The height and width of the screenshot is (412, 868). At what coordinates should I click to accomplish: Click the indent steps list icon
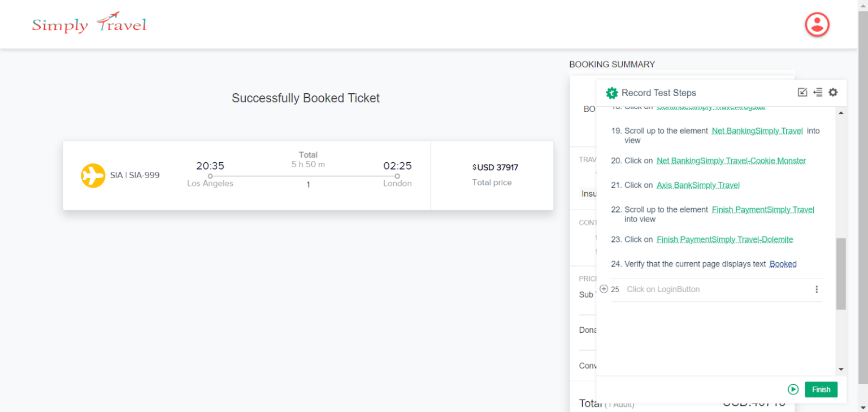(x=818, y=92)
